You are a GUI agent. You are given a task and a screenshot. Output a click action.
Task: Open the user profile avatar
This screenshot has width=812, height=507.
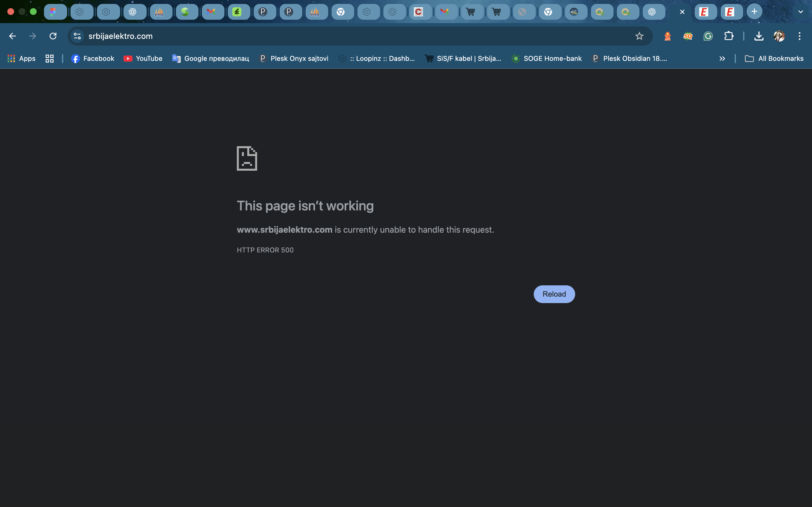tap(779, 36)
